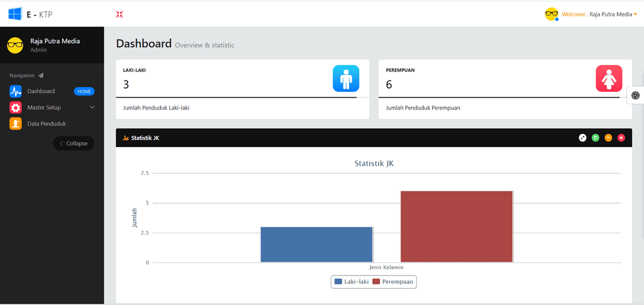
Task: Click the Master Setup gear icon
Action: (x=16, y=108)
